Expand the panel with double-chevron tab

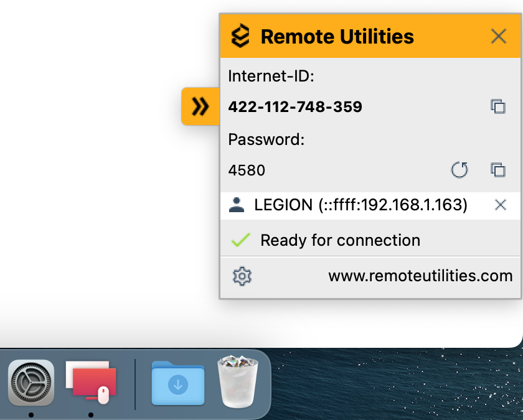[x=200, y=106]
